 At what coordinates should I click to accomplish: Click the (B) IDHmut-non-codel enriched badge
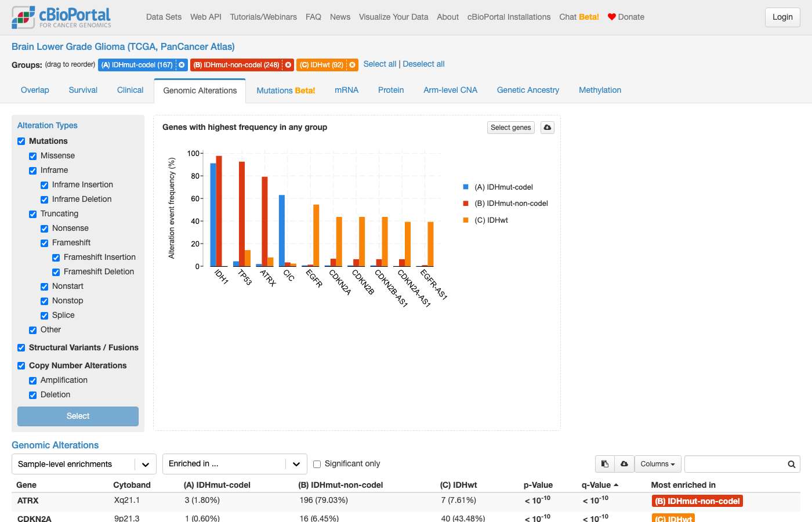[x=698, y=501]
